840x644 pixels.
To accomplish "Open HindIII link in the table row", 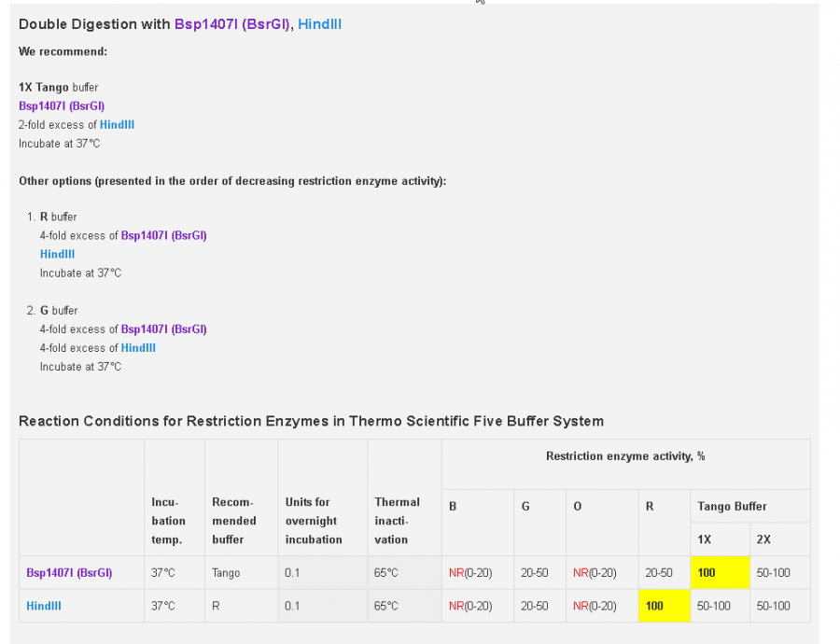I will pos(44,606).
